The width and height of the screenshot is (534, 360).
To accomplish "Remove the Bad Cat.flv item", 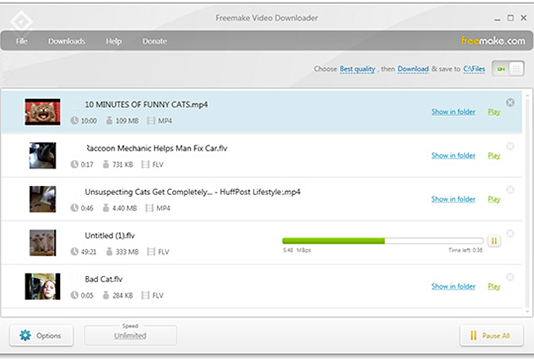I will 510,277.
